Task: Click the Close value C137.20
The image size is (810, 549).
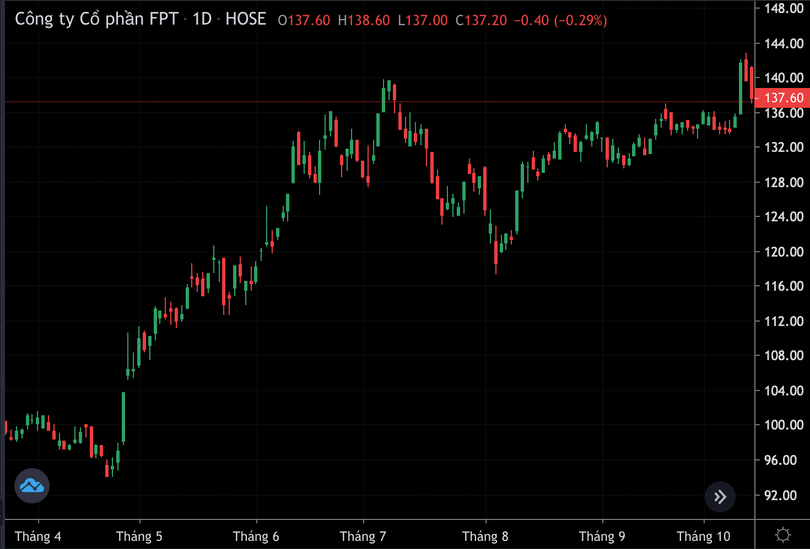Action: click(x=479, y=20)
